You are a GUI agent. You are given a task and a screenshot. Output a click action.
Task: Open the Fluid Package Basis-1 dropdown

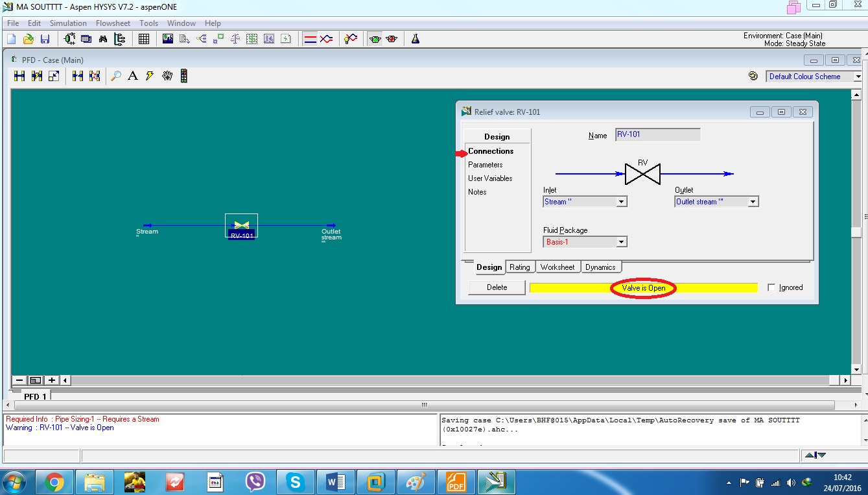(622, 242)
